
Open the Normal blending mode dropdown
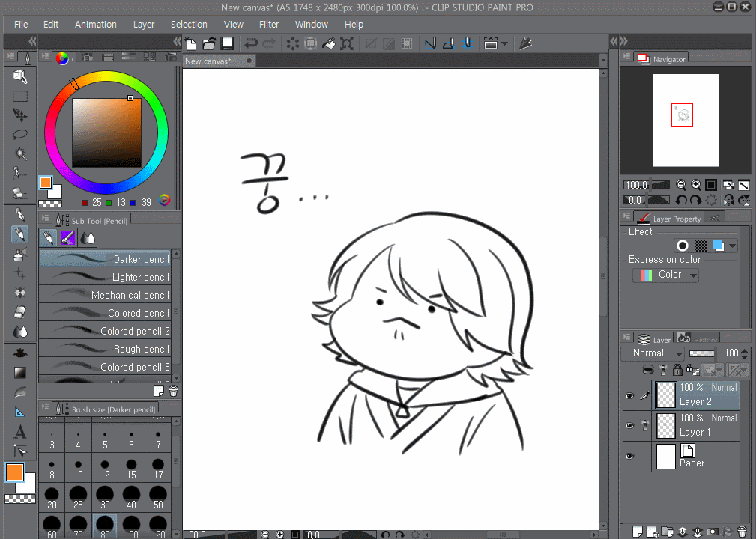tap(653, 353)
